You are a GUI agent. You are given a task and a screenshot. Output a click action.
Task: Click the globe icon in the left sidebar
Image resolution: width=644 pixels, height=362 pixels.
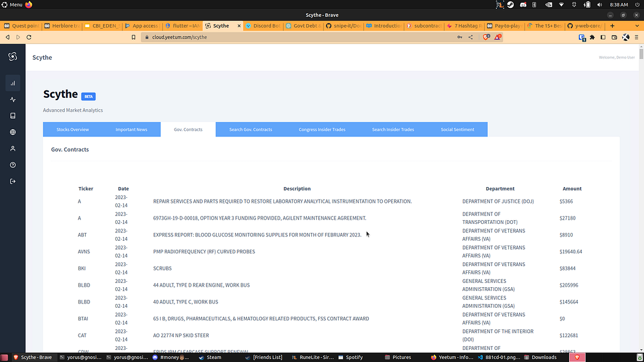12,132
